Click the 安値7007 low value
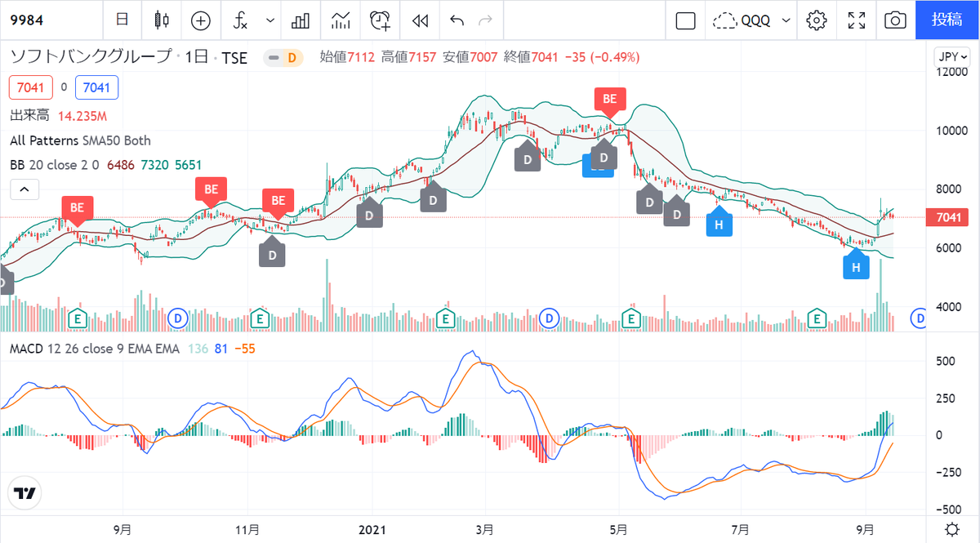The width and height of the screenshot is (980, 543). [470, 57]
